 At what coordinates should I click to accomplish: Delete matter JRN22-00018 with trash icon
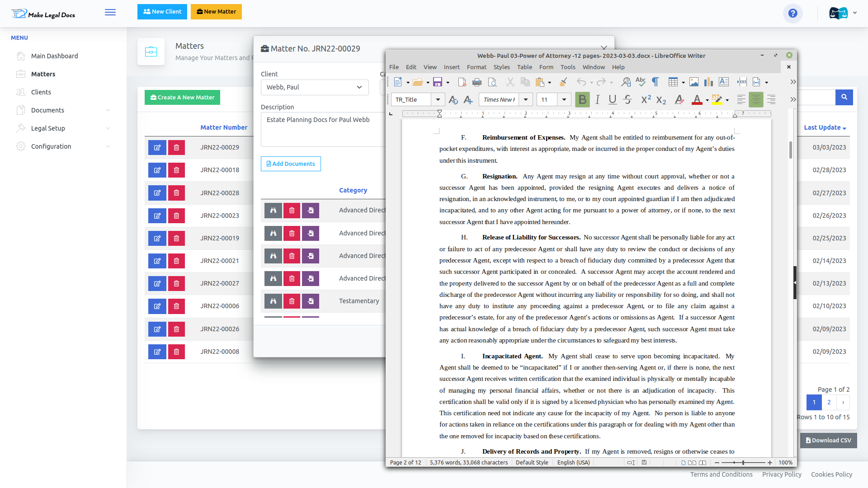tap(176, 170)
